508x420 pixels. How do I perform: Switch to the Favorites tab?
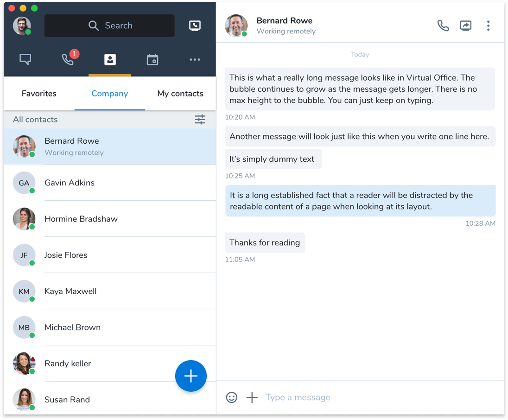pyautogui.click(x=39, y=94)
